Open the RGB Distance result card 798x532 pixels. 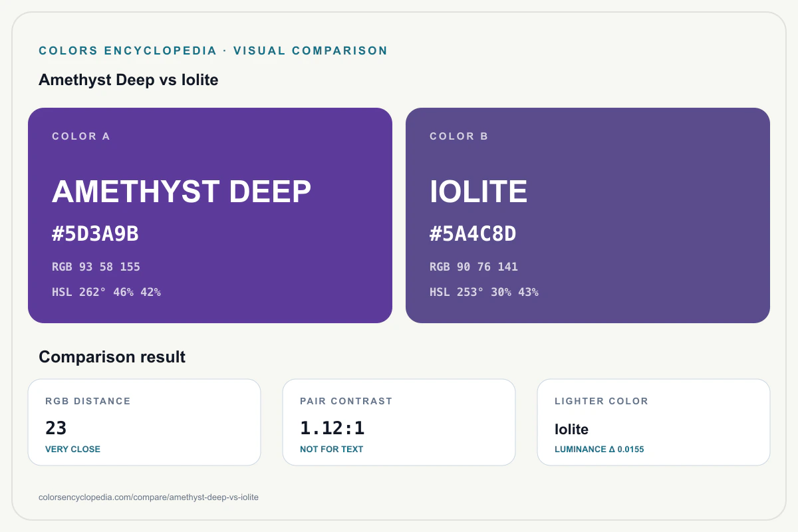[x=144, y=422]
